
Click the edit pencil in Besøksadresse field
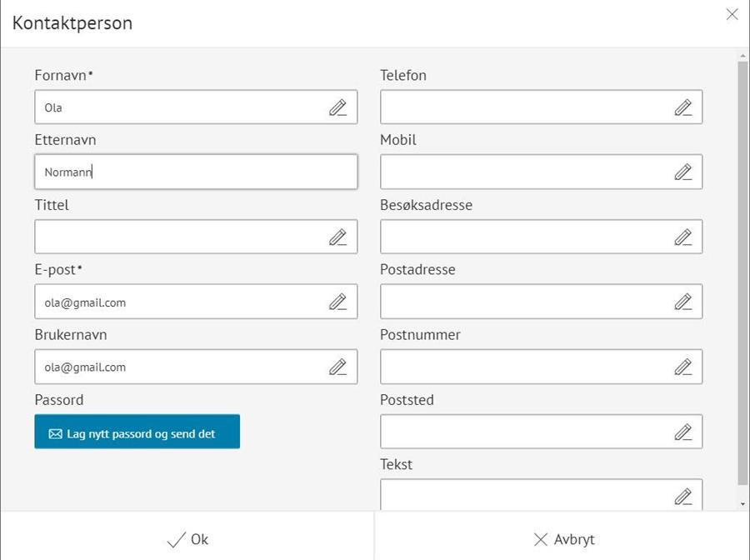point(683,237)
